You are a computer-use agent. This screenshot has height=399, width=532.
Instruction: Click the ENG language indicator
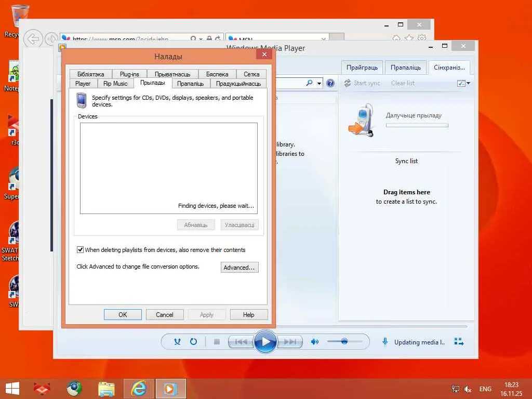[x=485, y=389]
